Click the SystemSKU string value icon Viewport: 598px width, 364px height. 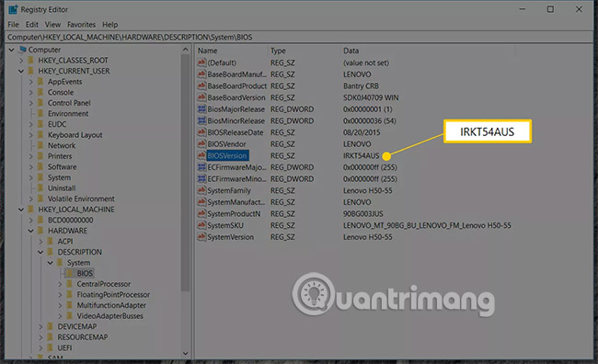point(201,225)
